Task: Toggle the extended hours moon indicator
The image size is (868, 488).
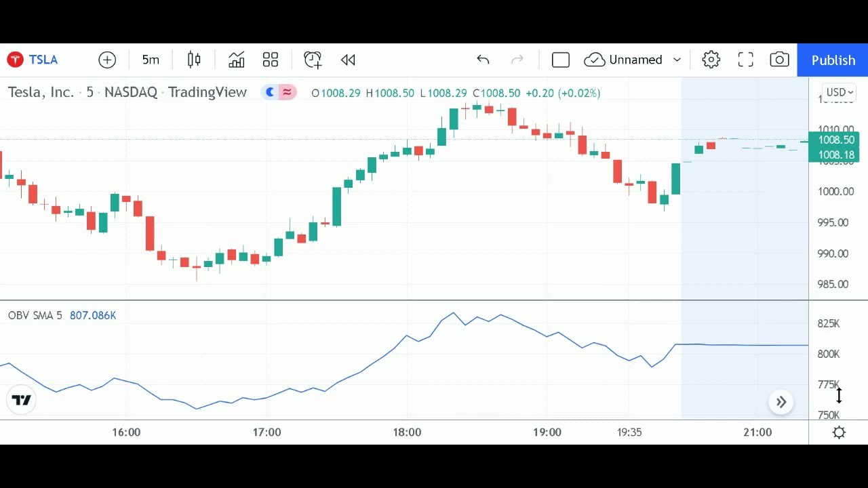Action: (x=271, y=92)
